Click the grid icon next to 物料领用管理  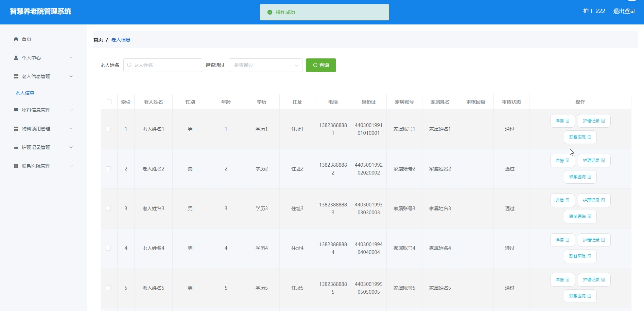click(x=16, y=129)
